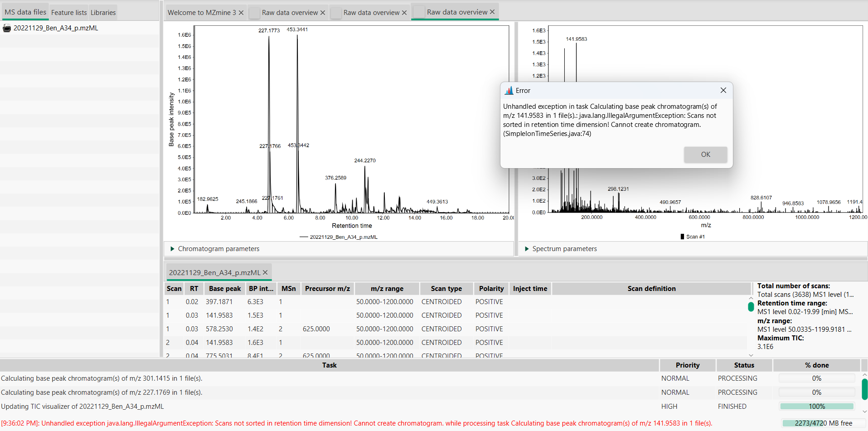Switch to the Feature lists tab

coord(68,12)
